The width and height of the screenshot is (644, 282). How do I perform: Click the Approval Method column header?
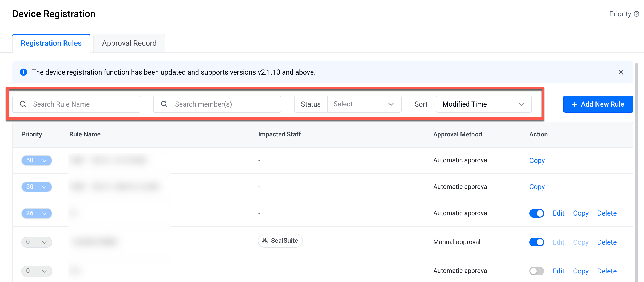[458, 134]
